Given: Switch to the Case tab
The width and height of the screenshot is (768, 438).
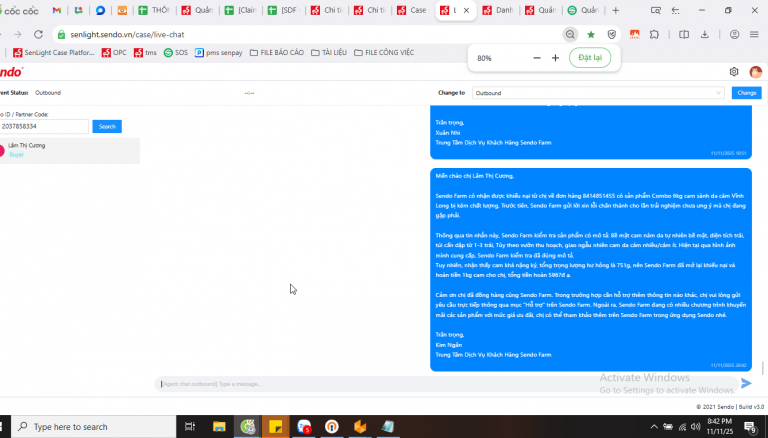Looking at the screenshot, I should [x=412, y=10].
